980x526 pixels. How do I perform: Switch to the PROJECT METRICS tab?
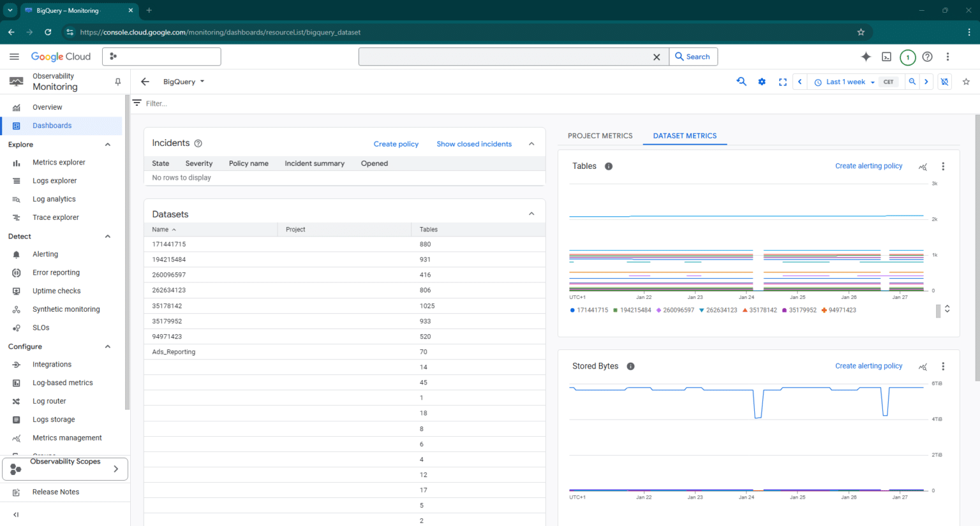[600, 136]
